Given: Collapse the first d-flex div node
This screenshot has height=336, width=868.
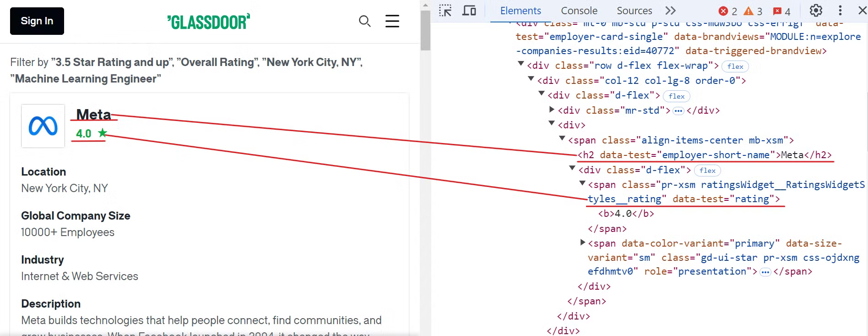Looking at the screenshot, I should (542, 94).
